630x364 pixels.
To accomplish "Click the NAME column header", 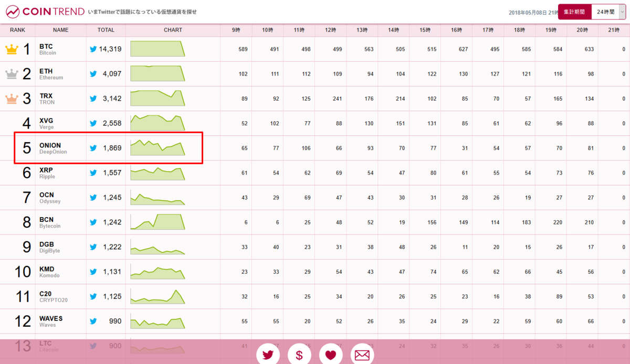I will [x=61, y=30].
